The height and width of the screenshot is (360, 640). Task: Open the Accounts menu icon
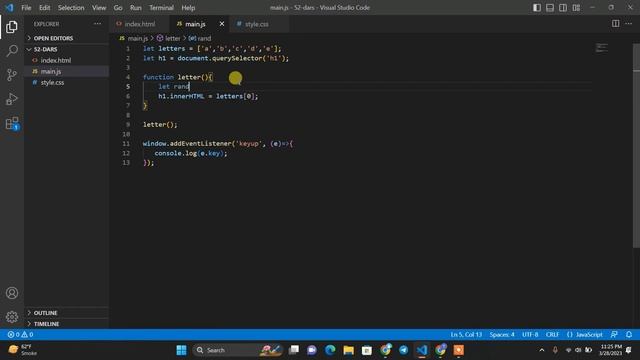[x=12, y=293]
